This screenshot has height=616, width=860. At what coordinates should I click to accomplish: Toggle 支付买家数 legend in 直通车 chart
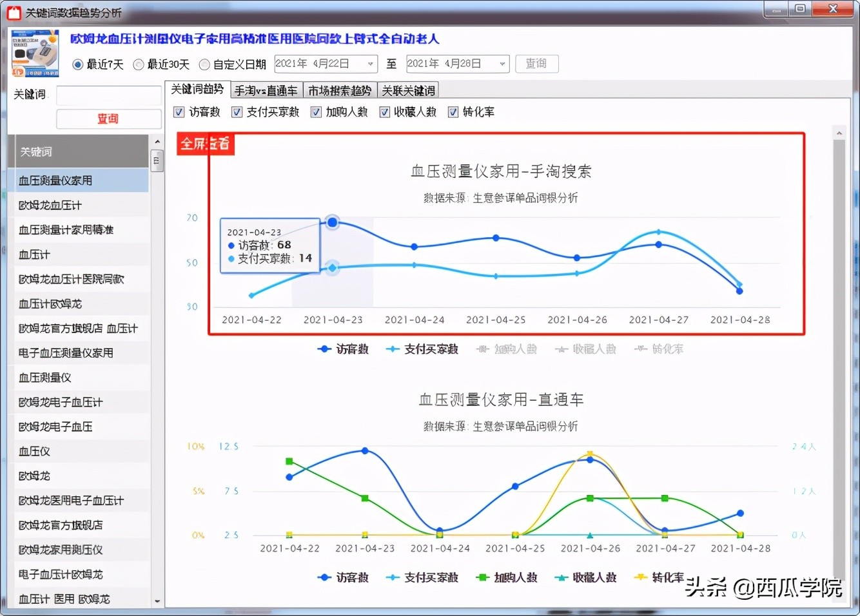pyautogui.click(x=422, y=577)
